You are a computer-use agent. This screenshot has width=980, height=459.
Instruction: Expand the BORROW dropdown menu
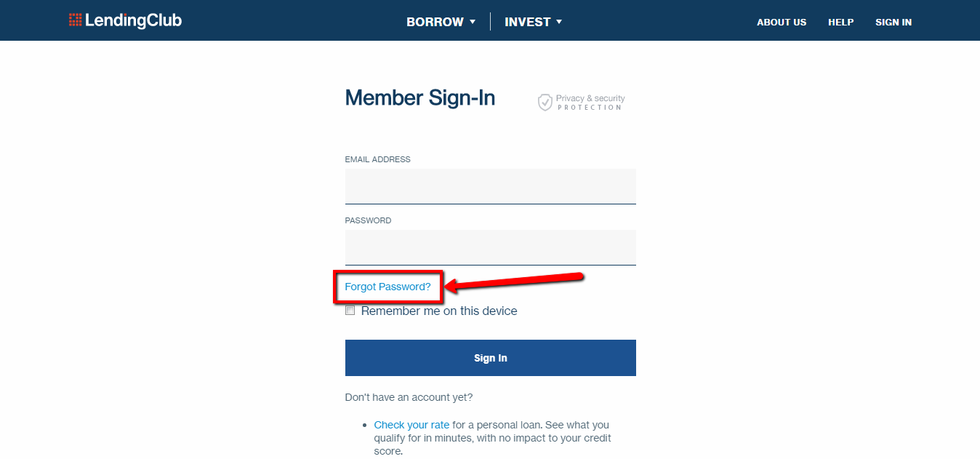click(x=435, y=22)
